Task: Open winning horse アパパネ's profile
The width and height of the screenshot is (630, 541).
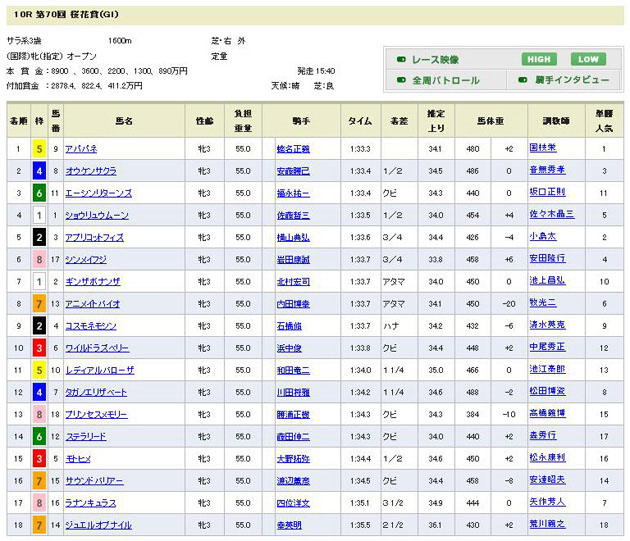Action: click(81, 149)
